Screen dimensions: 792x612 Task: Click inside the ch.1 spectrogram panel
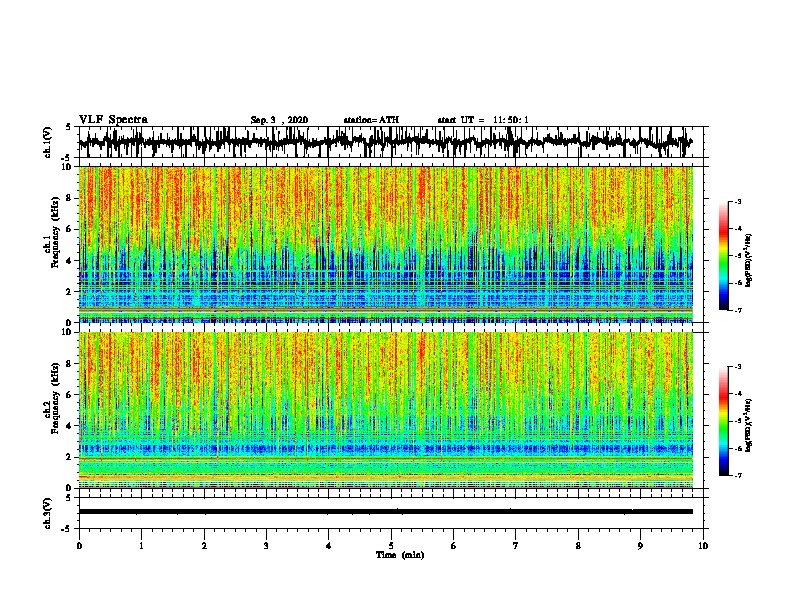tap(386, 244)
